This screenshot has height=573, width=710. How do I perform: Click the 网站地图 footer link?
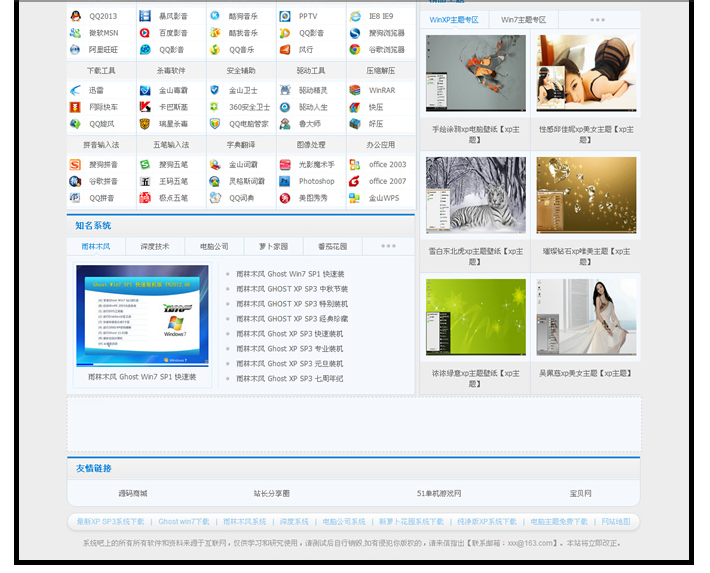tap(616, 522)
